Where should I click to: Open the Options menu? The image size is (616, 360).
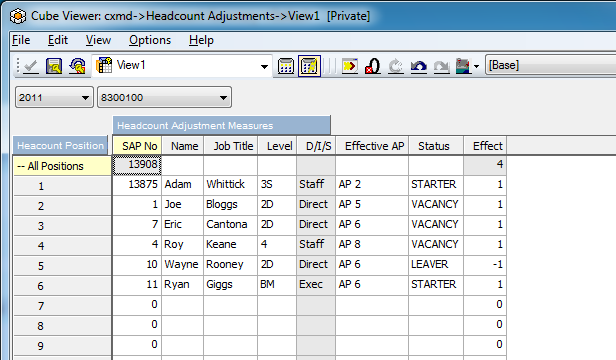pos(150,40)
